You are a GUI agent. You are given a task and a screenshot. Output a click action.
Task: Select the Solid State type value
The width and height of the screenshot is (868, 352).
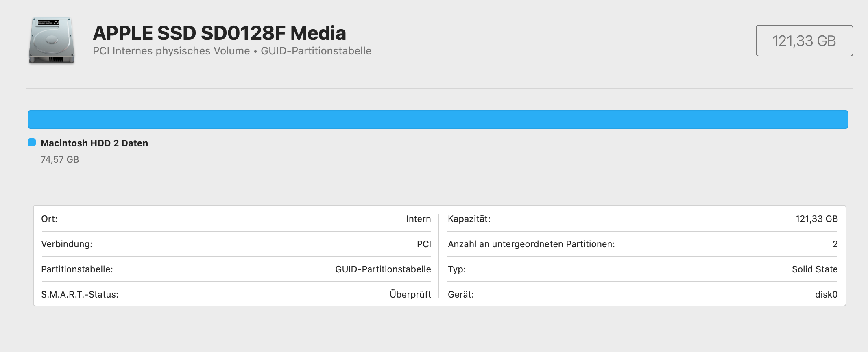point(814,269)
